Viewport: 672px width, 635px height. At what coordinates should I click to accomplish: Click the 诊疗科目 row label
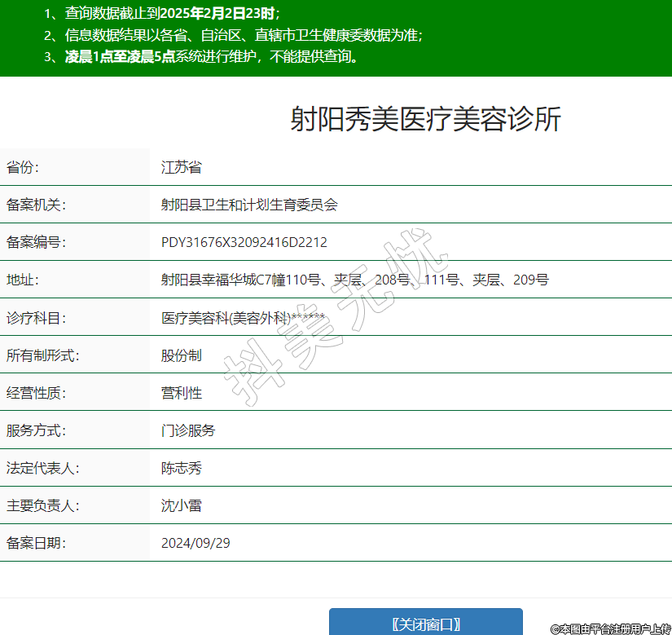(36, 318)
